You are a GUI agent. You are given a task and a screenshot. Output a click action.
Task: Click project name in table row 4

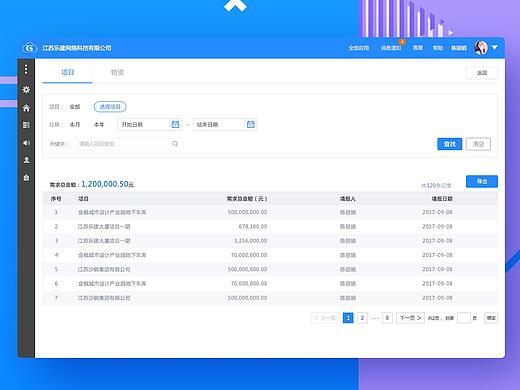pyautogui.click(x=112, y=255)
